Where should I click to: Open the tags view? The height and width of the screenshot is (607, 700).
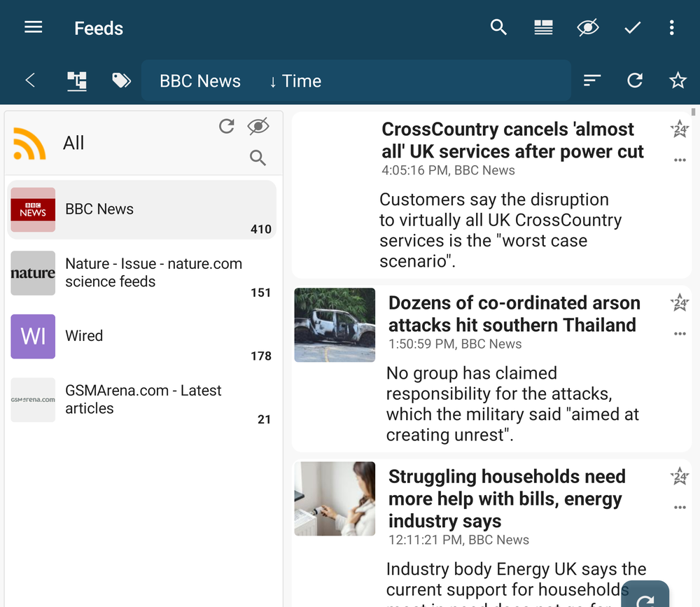pos(121,81)
